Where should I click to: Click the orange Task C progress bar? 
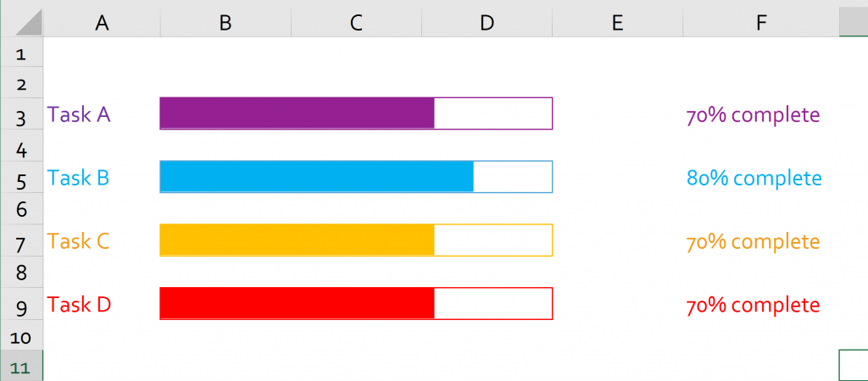pos(356,240)
